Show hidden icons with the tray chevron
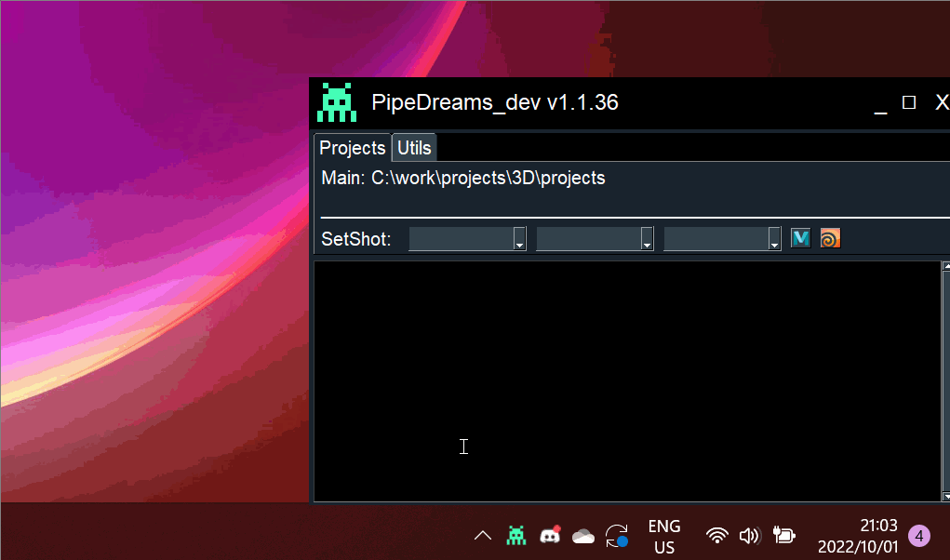Image resolution: width=950 pixels, height=560 pixels. point(483,536)
